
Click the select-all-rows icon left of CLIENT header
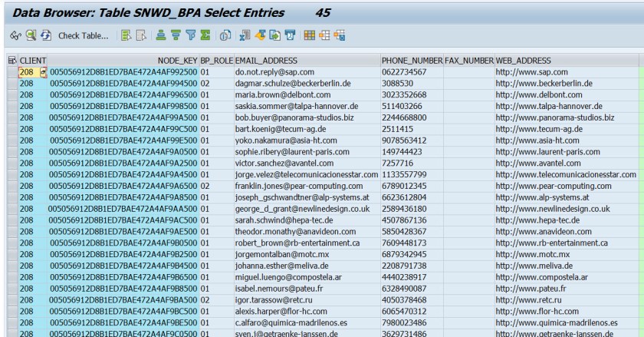pyautogui.click(x=12, y=61)
